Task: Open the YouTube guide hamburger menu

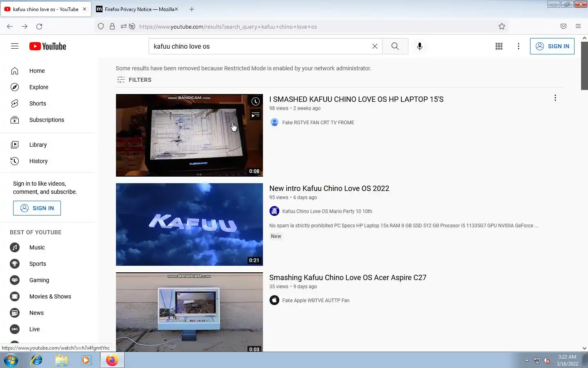Action: [x=15, y=46]
